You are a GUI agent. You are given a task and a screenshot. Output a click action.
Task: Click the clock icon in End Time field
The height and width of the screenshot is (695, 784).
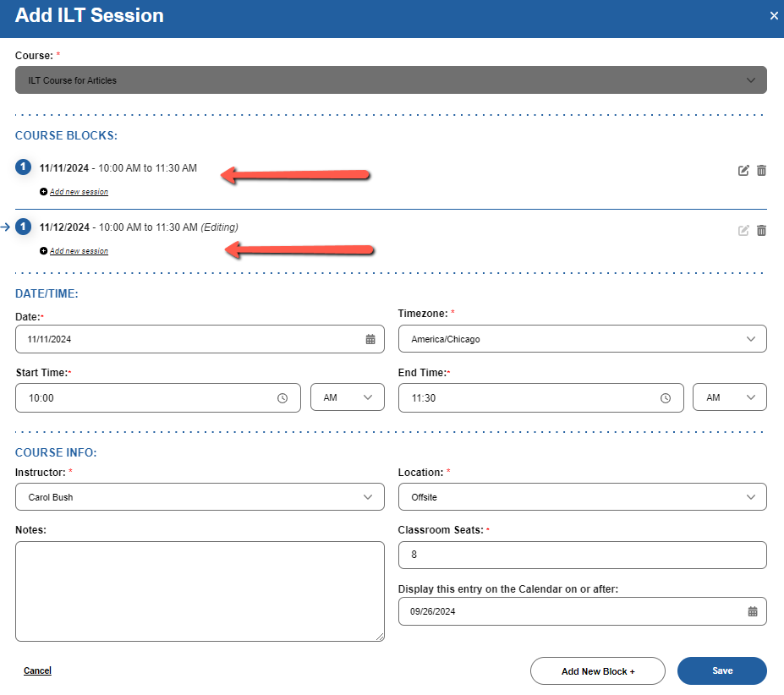tap(665, 397)
